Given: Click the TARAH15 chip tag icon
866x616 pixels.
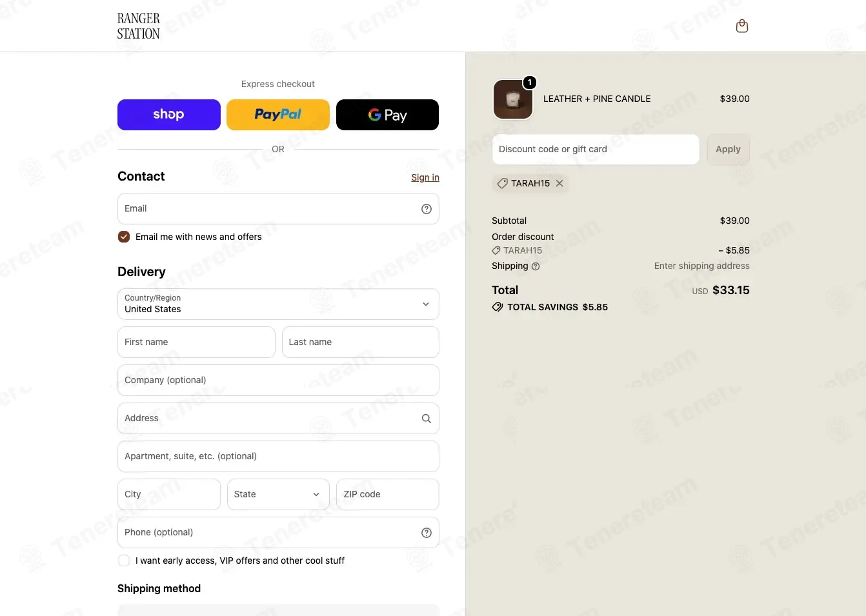Looking at the screenshot, I should click(503, 183).
